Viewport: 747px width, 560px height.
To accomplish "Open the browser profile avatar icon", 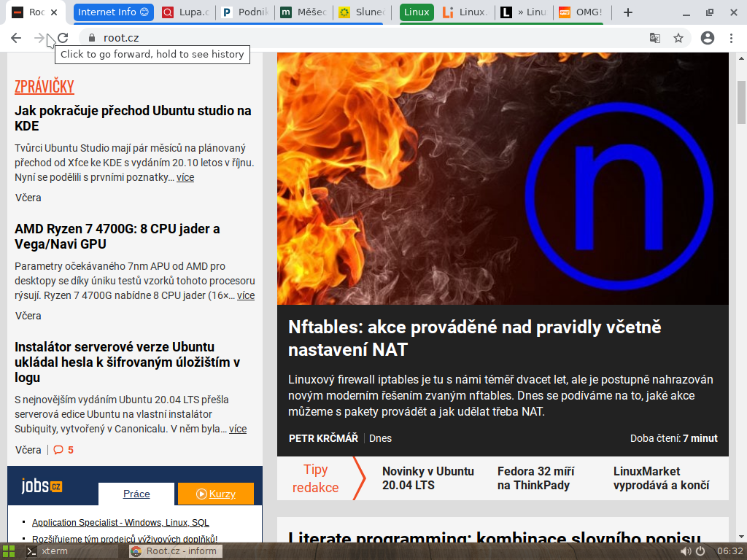I will click(705, 37).
